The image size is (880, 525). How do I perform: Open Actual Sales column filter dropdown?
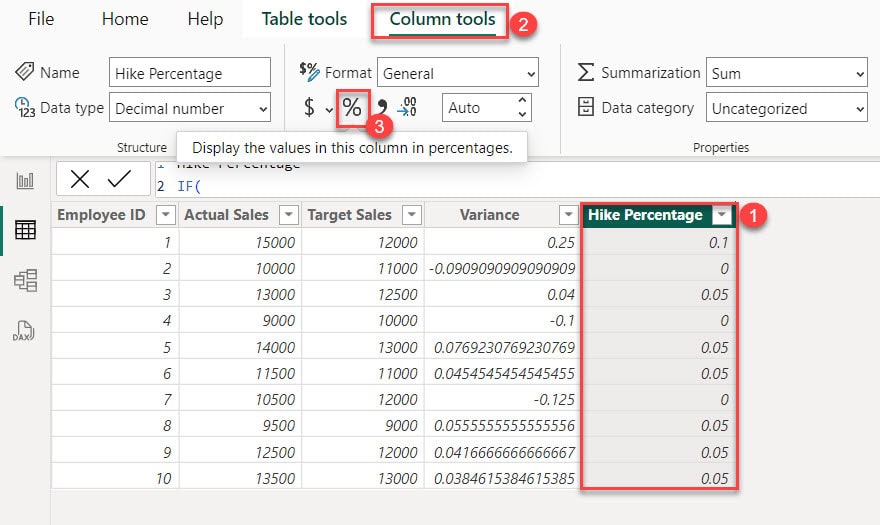pyautogui.click(x=288, y=214)
